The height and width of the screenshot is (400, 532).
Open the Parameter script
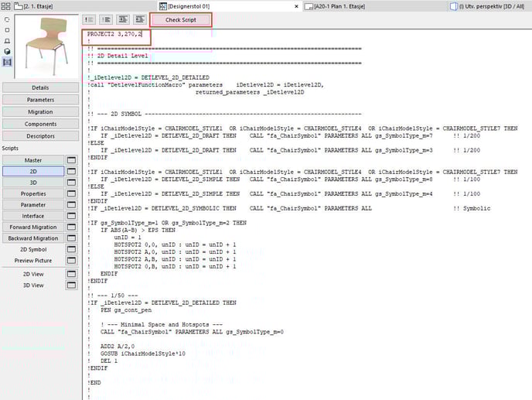[x=33, y=205]
